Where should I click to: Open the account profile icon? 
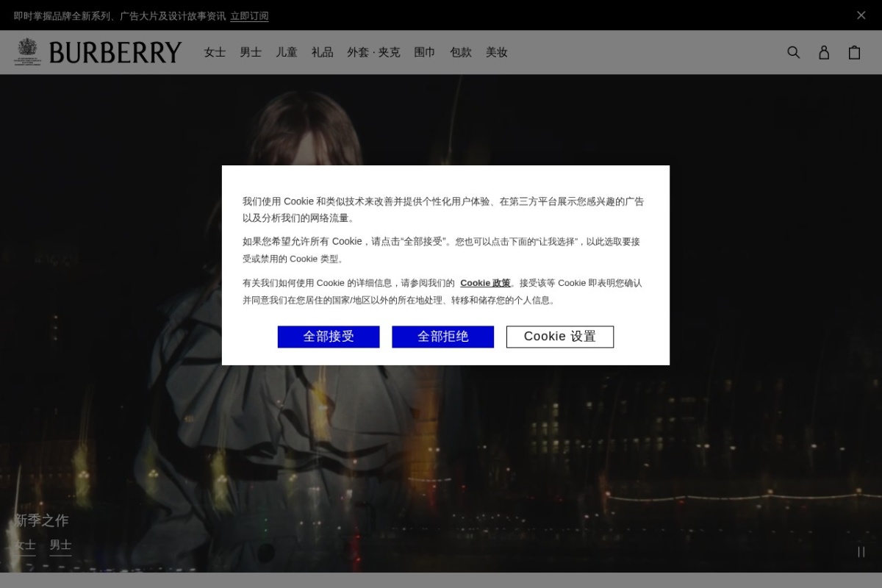pos(824,52)
